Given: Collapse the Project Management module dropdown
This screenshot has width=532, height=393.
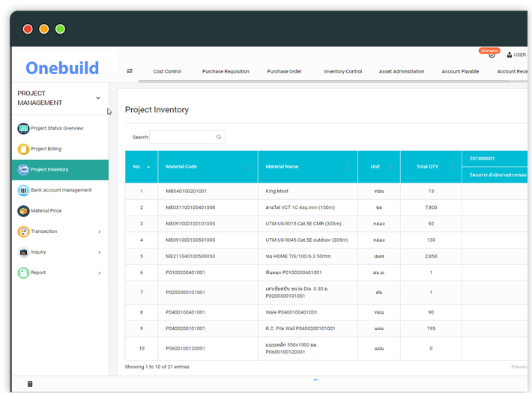Looking at the screenshot, I should (x=97, y=98).
